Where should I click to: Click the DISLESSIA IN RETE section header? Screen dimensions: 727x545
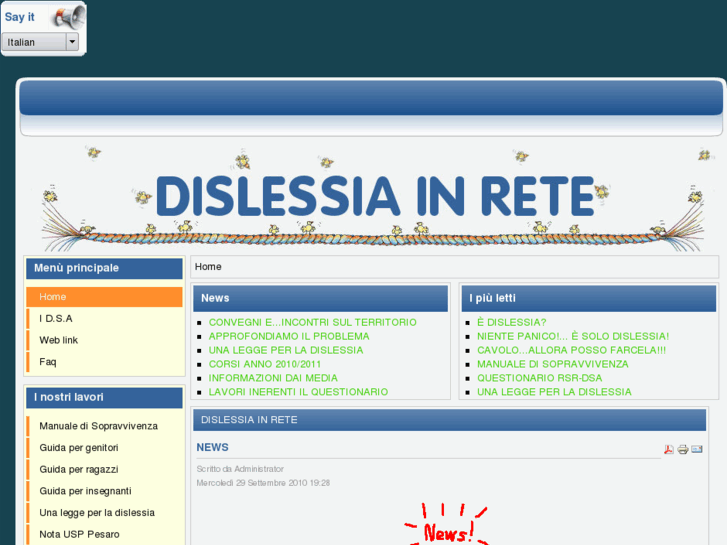pos(449,420)
